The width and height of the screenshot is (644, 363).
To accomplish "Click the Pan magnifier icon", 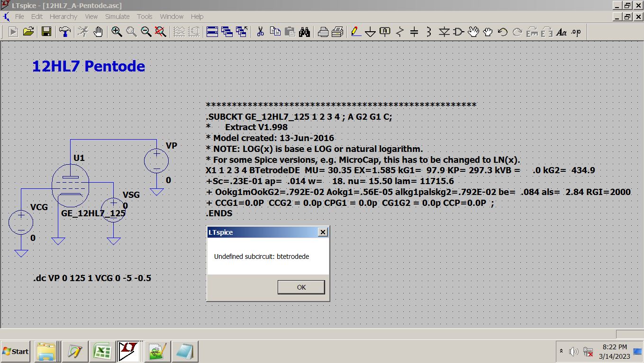I will pos(131,32).
